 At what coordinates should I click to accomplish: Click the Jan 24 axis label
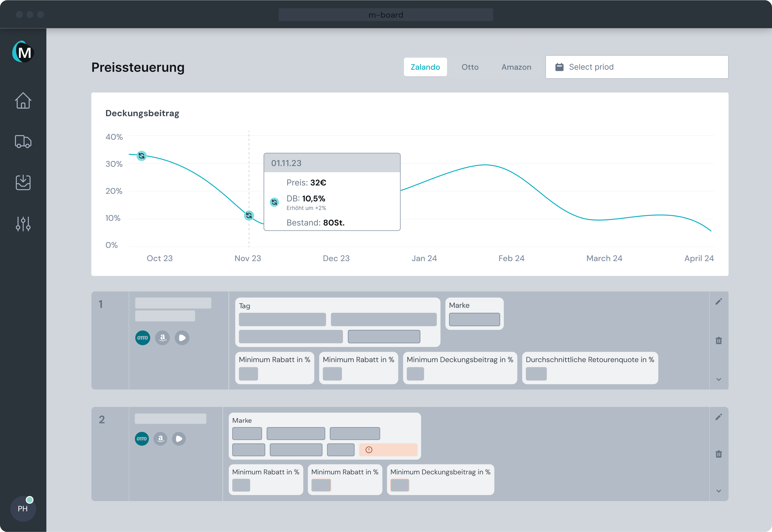pos(424,258)
